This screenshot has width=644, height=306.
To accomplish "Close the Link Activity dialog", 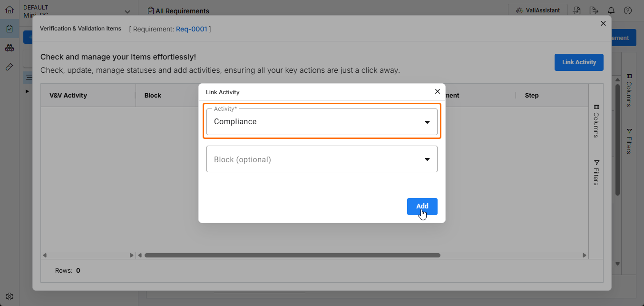I will click(x=438, y=91).
